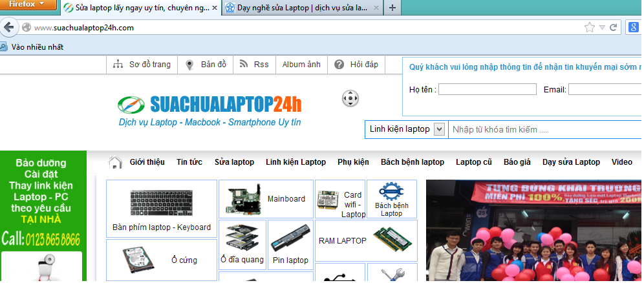Click the Nhập từ khóa tìm kiếm box
Viewport: 644px width, 283px height.
tap(546, 130)
